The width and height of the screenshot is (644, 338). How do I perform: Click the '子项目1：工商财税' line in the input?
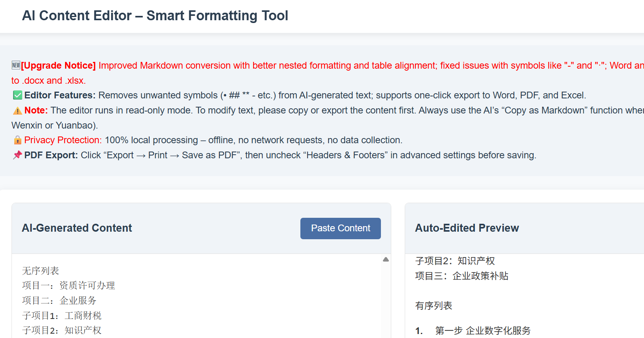coord(62,316)
